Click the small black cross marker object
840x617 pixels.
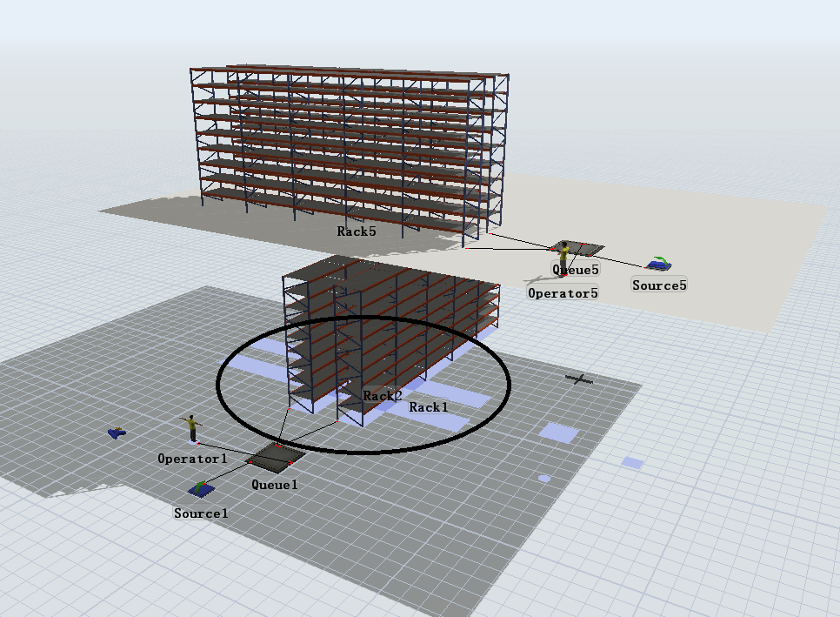tap(578, 379)
